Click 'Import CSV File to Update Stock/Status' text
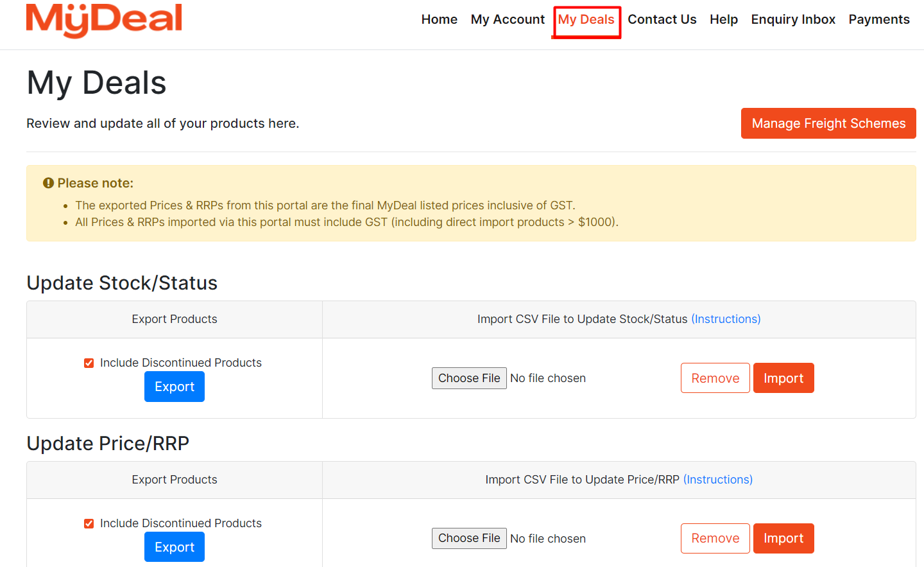The width and height of the screenshot is (924, 567). point(583,319)
